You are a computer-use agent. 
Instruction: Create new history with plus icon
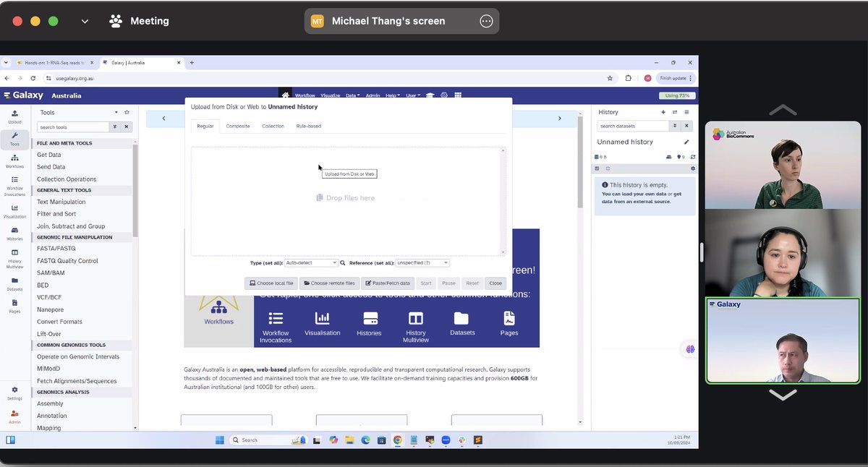663,112
